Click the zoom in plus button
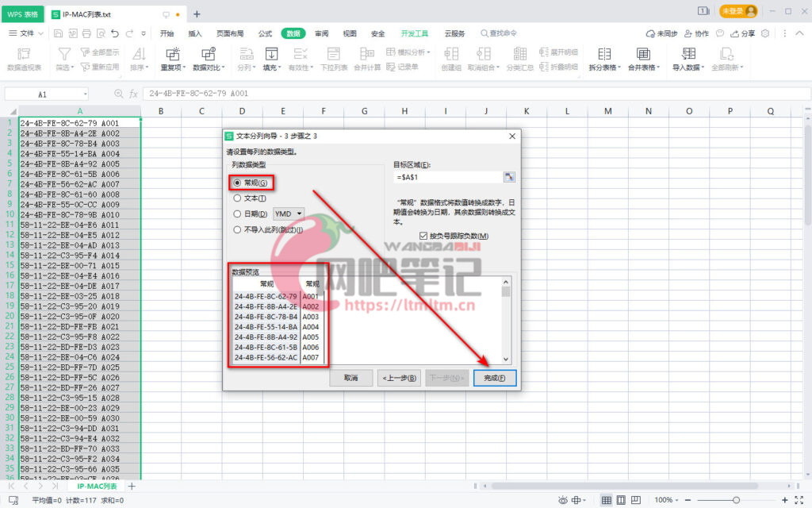Screen dimensions: 812x508 coord(784,500)
